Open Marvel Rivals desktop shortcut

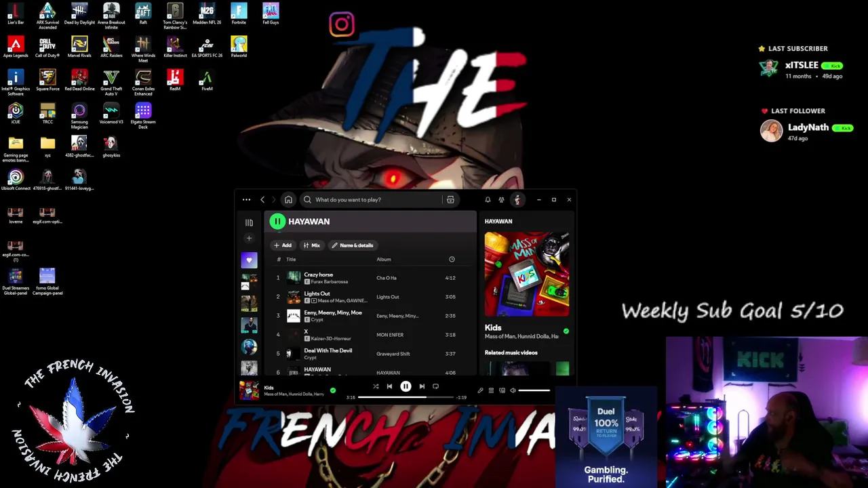79,47
